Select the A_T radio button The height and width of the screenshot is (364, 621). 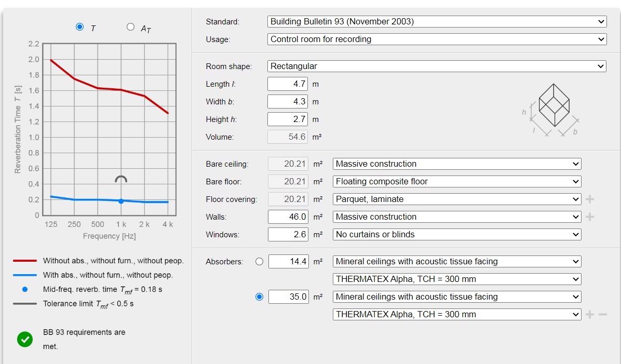[x=130, y=27]
